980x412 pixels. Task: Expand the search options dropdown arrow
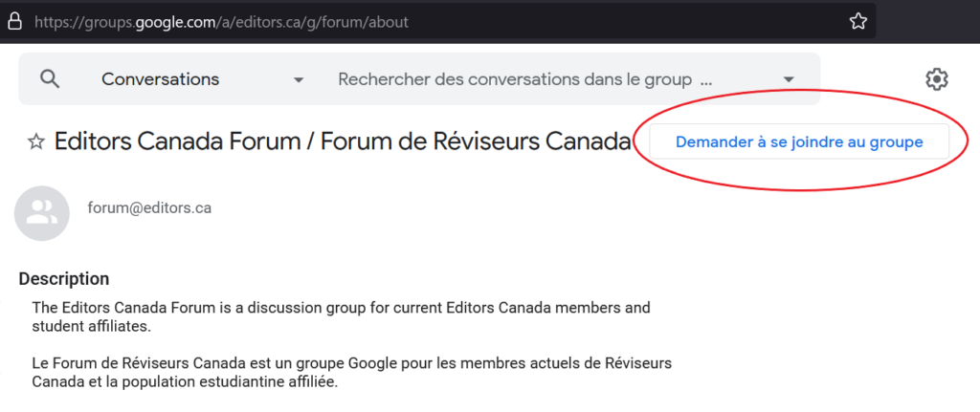(789, 79)
